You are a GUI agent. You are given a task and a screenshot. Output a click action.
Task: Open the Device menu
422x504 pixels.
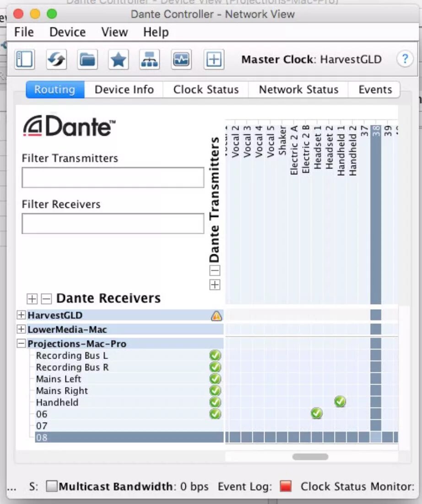click(68, 32)
